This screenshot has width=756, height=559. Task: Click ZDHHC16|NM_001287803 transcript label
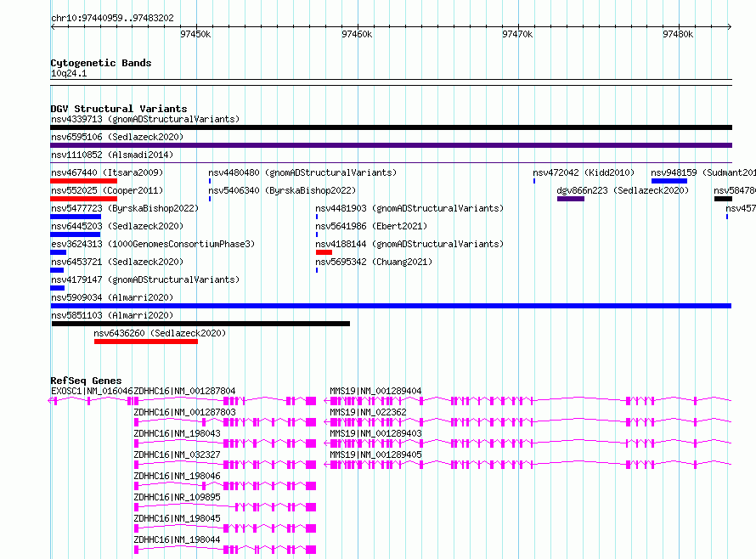pos(184,412)
